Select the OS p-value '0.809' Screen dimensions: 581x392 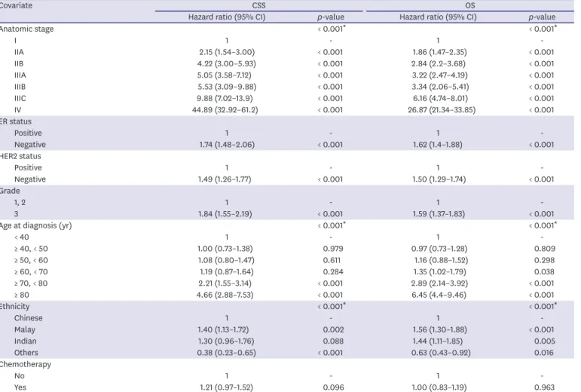544,249
